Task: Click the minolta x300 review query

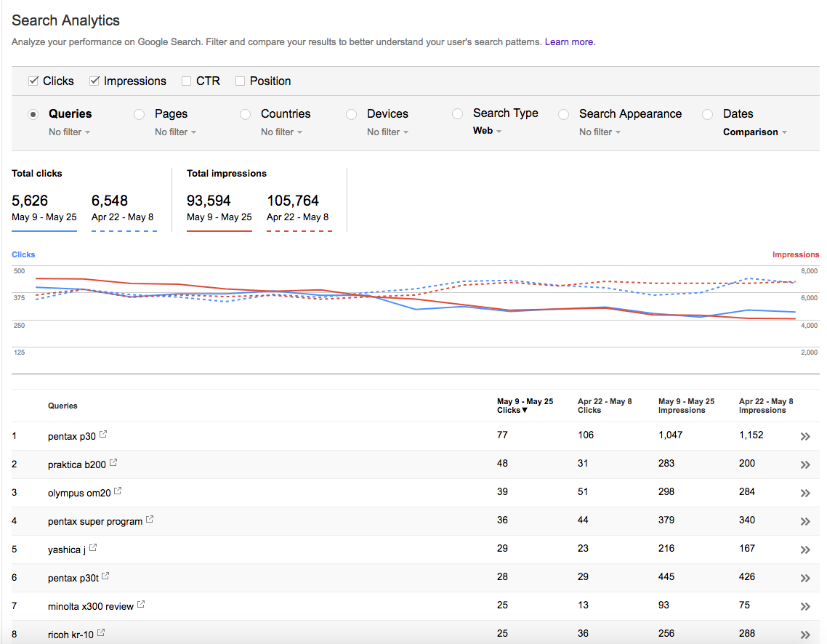Action: [x=91, y=606]
